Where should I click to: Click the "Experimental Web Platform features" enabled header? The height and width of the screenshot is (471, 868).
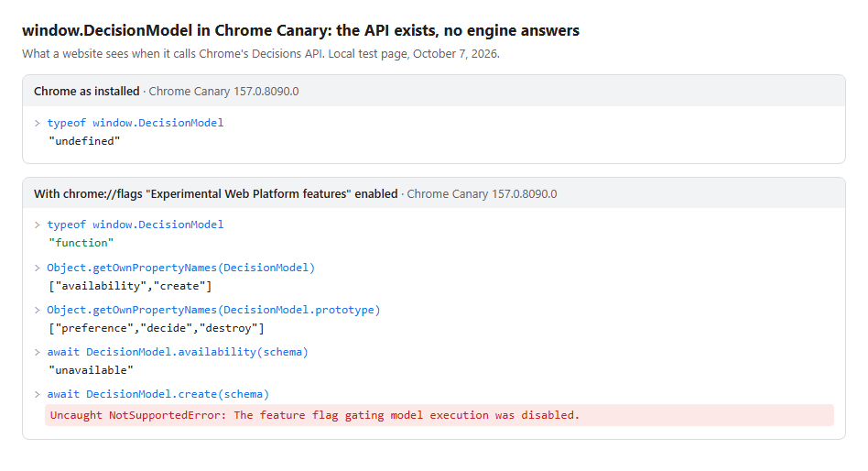point(433,194)
